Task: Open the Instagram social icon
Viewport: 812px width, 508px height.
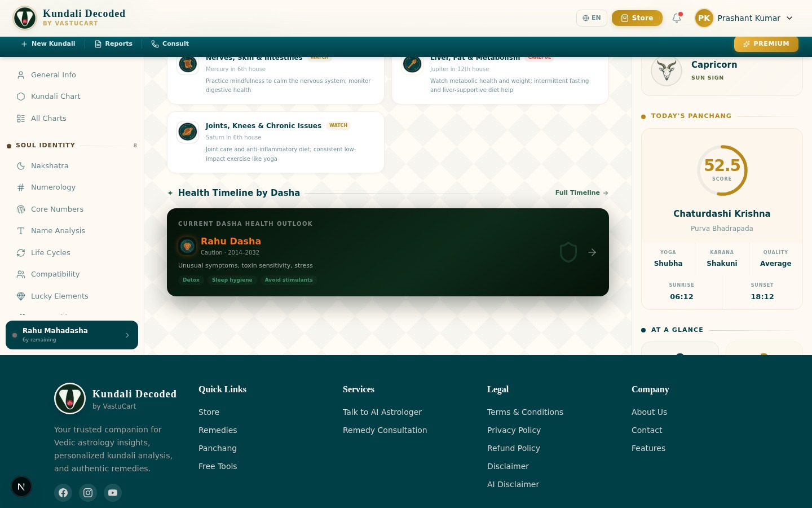Action: point(88,493)
